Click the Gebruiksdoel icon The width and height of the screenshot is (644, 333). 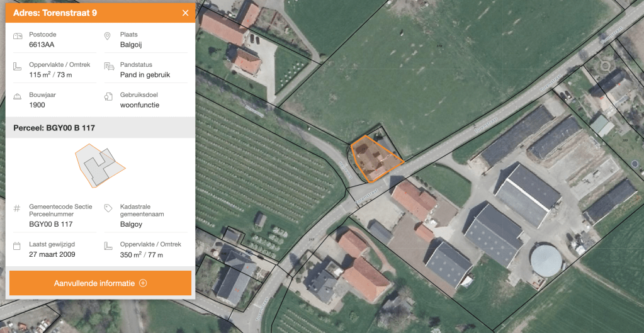[108, 97]
